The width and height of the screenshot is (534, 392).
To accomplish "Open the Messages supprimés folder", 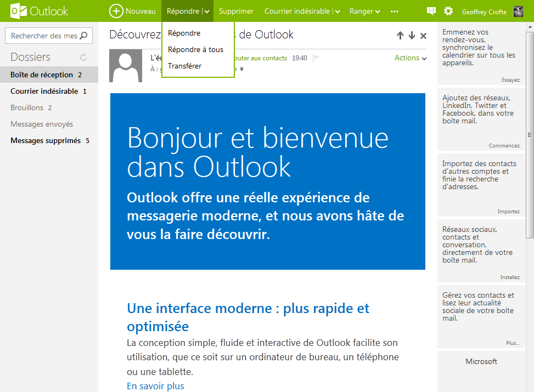I will [x=49, y=140].
